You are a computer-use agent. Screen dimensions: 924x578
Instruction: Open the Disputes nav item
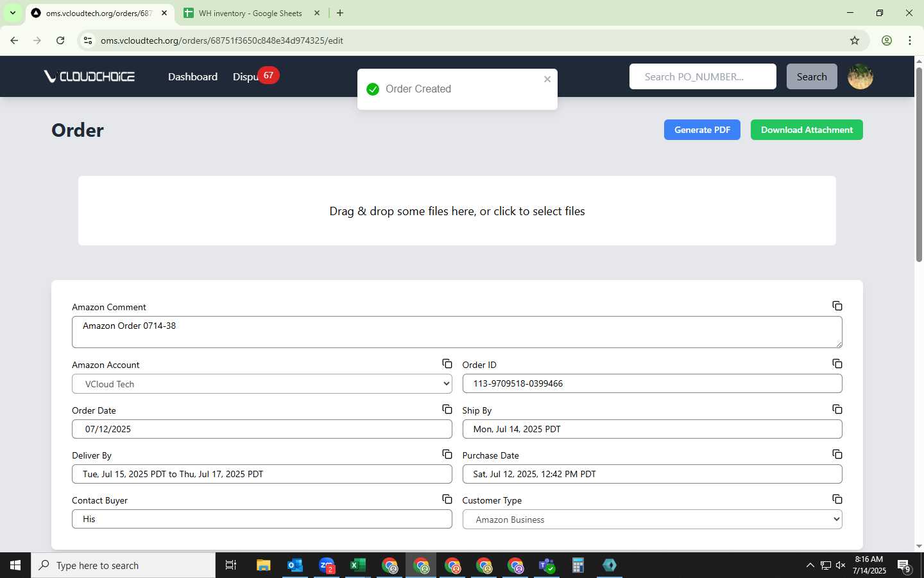[x=246, y=77]
